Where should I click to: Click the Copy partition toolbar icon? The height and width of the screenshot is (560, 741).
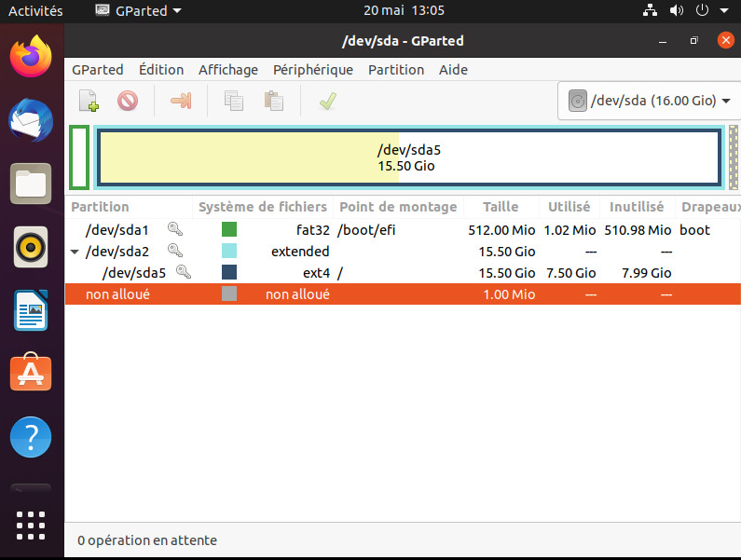[x=233, y=101]
